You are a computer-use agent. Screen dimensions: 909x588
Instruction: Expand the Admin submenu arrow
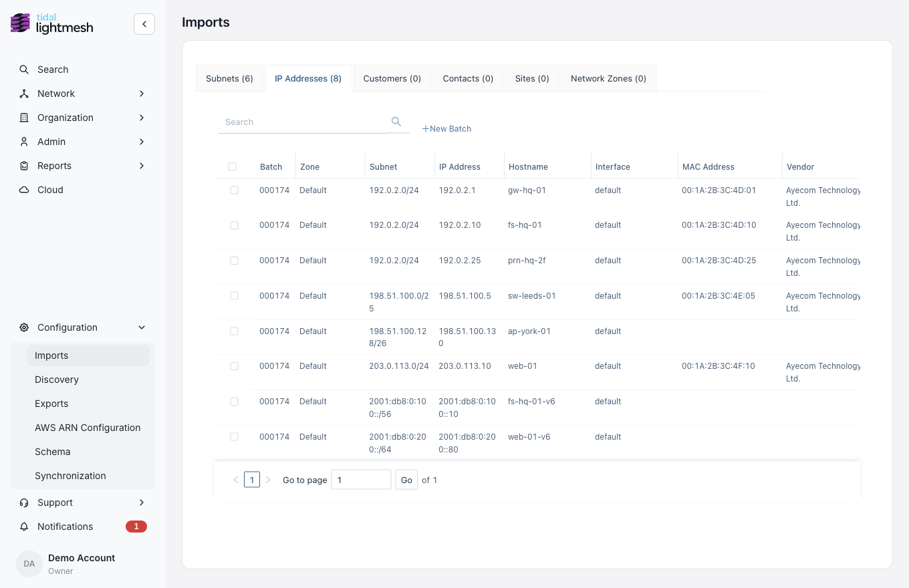click(x=142, y=142)
